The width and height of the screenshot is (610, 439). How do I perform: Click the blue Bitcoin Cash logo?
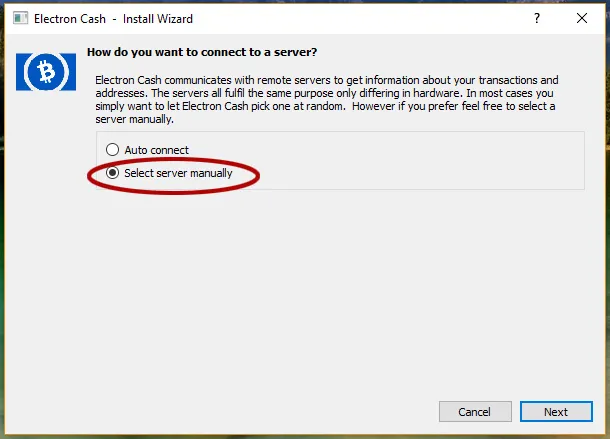pyautogui.click(x=46, y=72)
